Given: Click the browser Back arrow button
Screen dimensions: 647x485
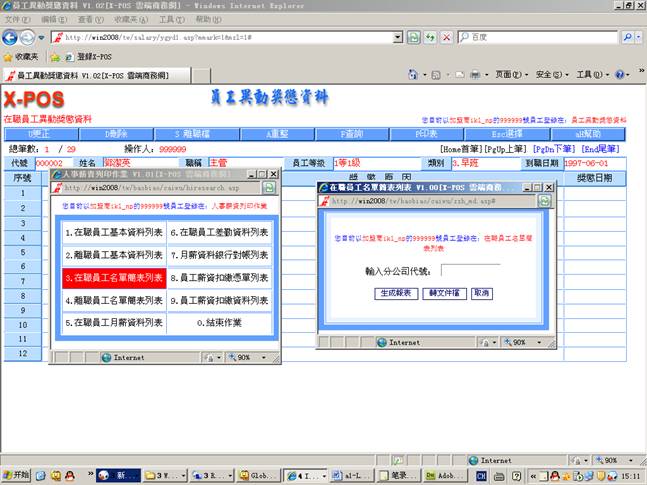Looking at the screenshot, I should (13, 37).
